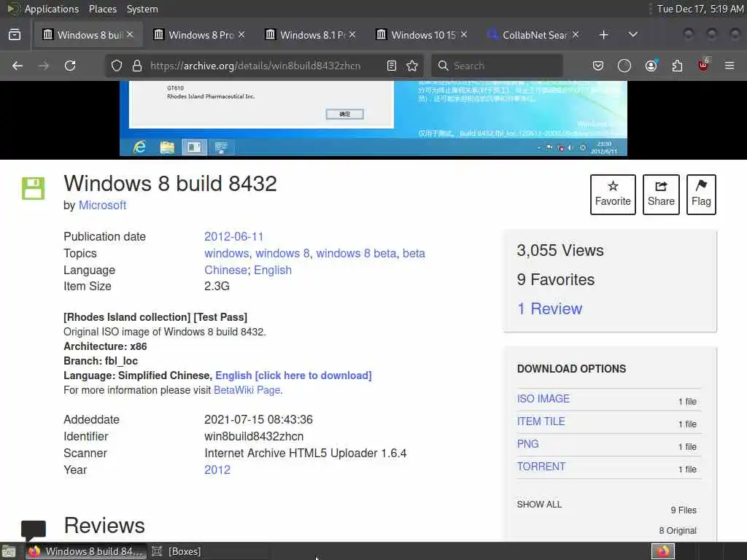Open the Places menu
Image resolution: width=747 pixels, height=560 pixels.
103,9
